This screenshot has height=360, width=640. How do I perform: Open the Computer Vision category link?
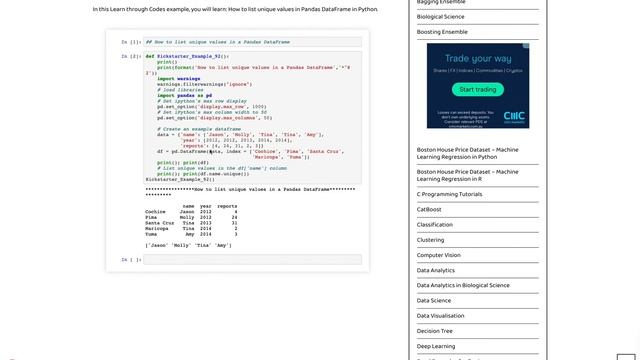[438, 255]
